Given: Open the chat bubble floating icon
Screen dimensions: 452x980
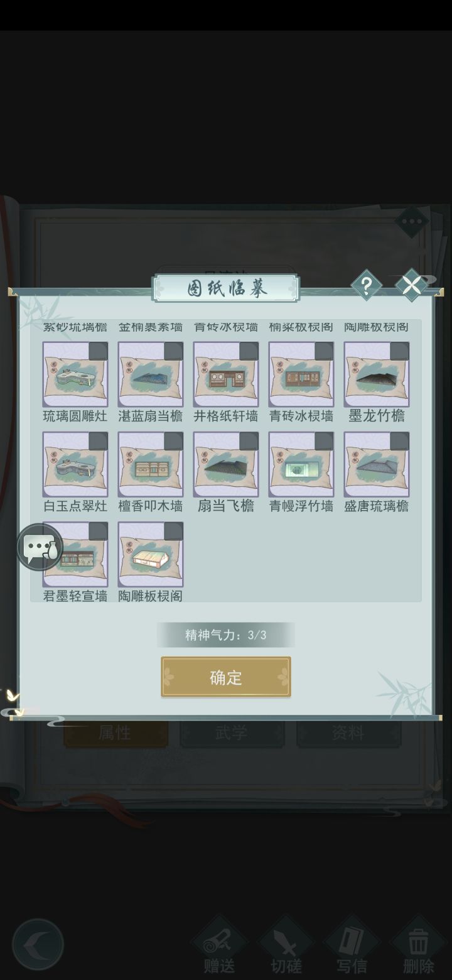Looking at the screenshot, I should pyautogui.click(x=40, y=547).
